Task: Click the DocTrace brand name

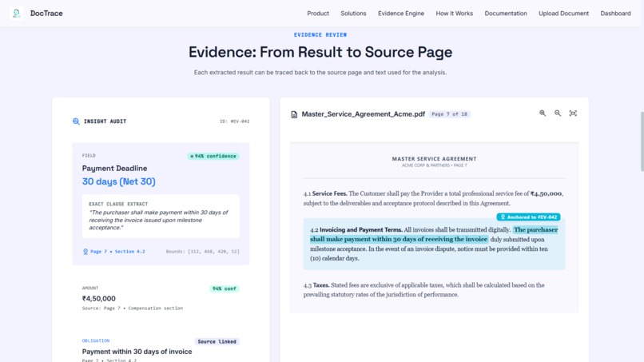Action: tap(46, 13)
